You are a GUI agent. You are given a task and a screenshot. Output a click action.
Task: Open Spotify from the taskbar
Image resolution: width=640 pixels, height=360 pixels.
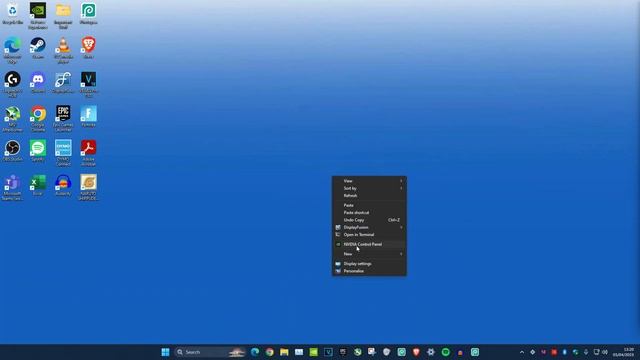click(446, 352)
